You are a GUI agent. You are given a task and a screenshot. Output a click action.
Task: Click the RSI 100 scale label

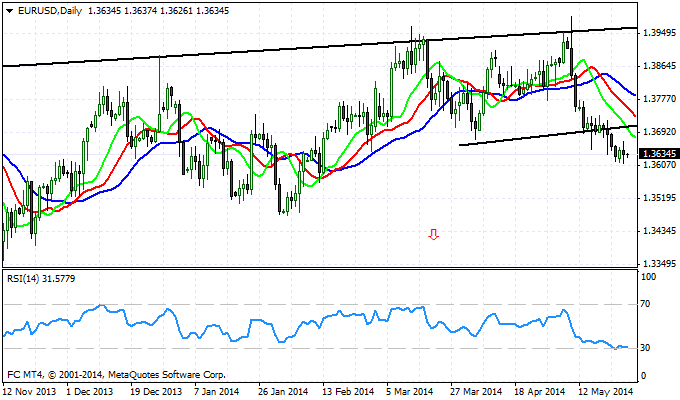coord(648,277)
